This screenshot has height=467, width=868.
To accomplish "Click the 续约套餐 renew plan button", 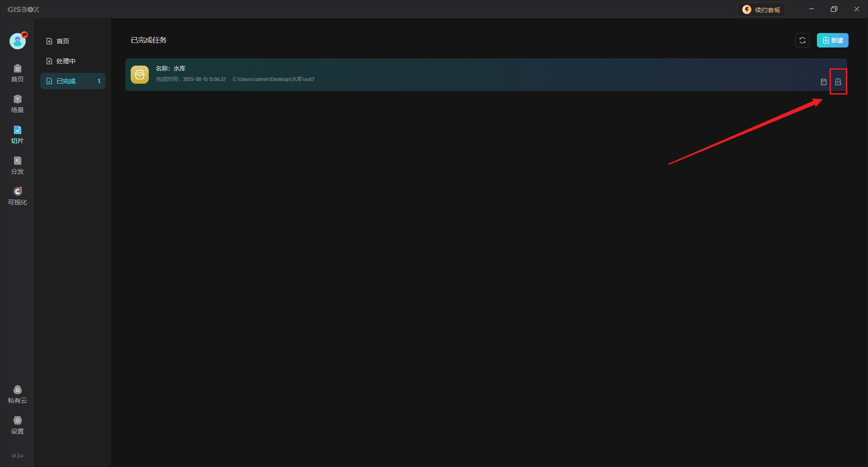I will click(x=761, y=10).
